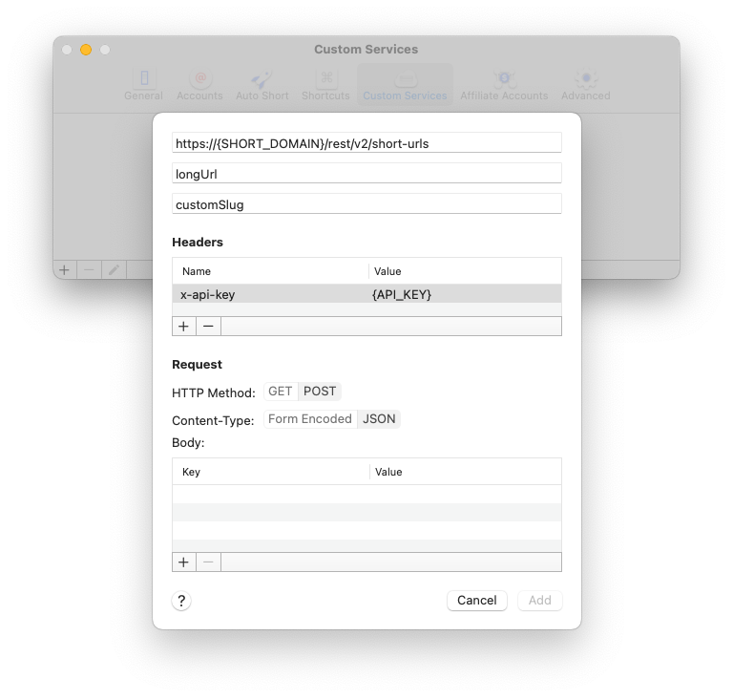Minimize window using the yellow button
Screen dimensions: 733x700
(86, 50)
